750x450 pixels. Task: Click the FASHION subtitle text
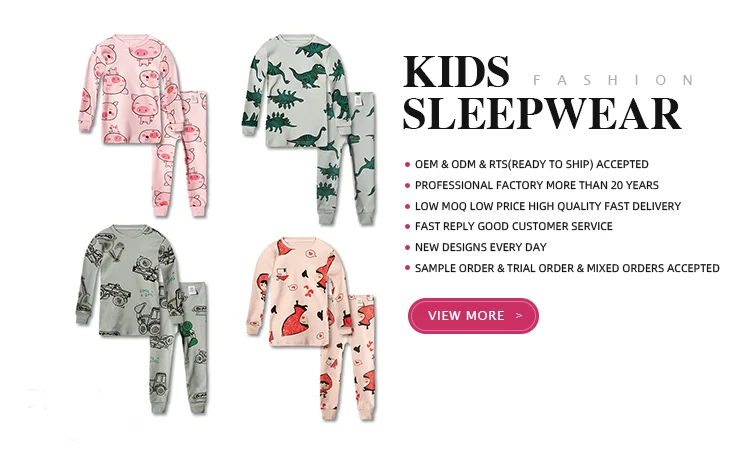613,80
